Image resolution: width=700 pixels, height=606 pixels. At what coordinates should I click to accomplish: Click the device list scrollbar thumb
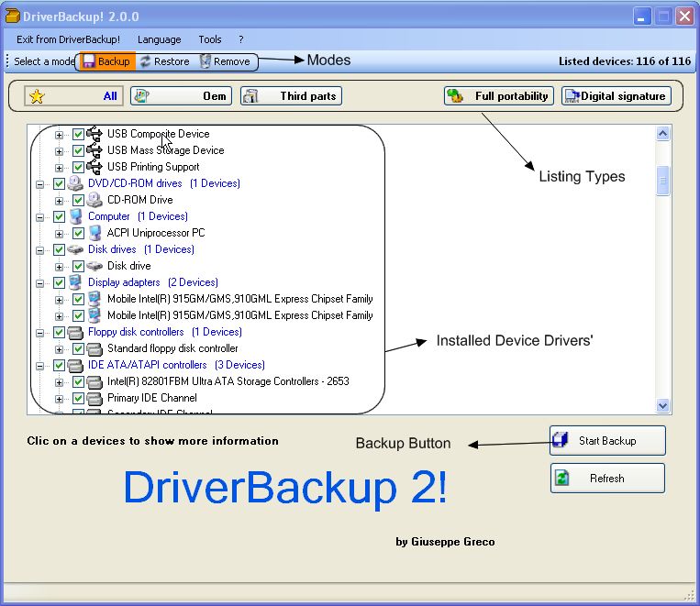[663, 181]
